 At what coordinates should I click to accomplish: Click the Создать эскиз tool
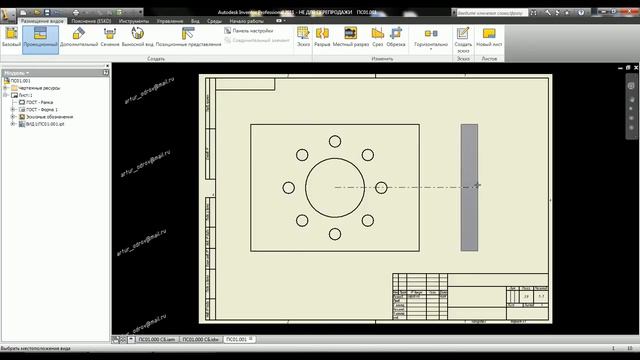coord(463,40)
